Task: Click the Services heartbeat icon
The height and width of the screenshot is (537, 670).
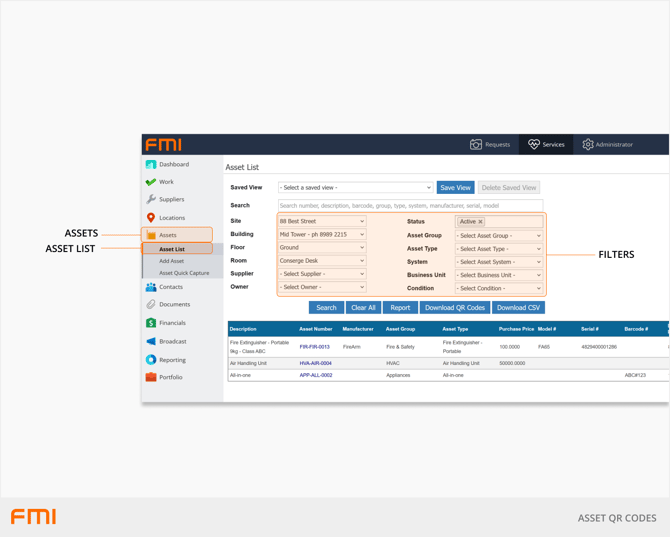Action: pyautogui.click(x=534, y=144)
